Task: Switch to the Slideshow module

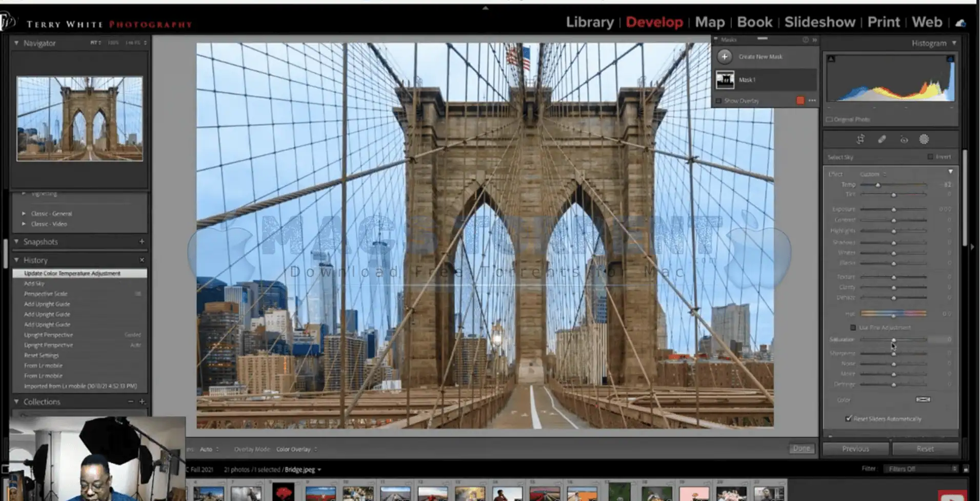Action: pos(819,22)
